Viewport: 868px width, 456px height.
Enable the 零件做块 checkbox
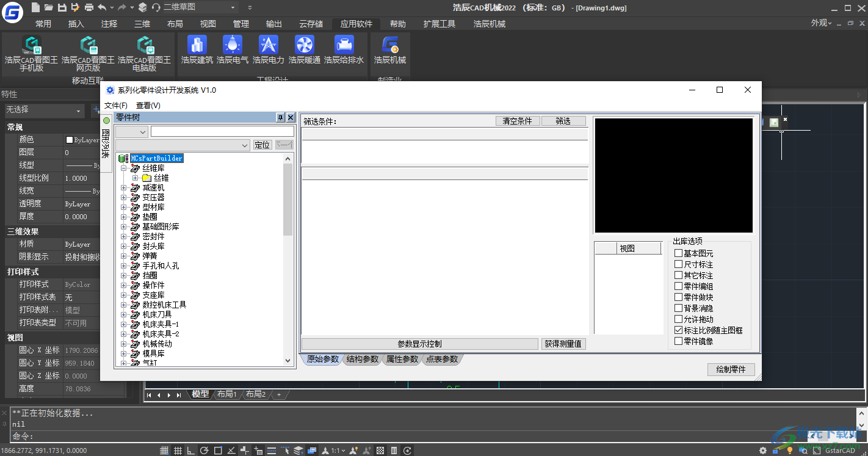[678, 297]
